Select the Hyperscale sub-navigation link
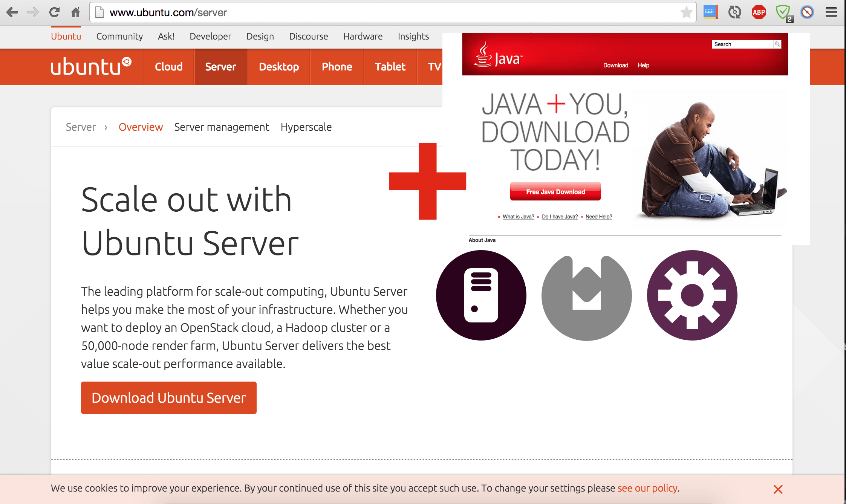The image size is (846, 504). (306, 127)
